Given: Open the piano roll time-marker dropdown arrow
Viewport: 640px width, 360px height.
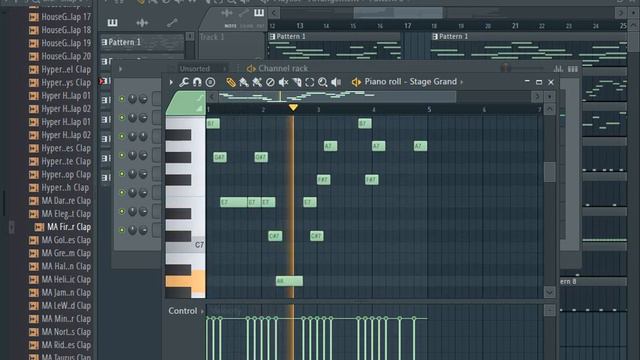Looking at the screenshot, I should (x=549, y=97).
